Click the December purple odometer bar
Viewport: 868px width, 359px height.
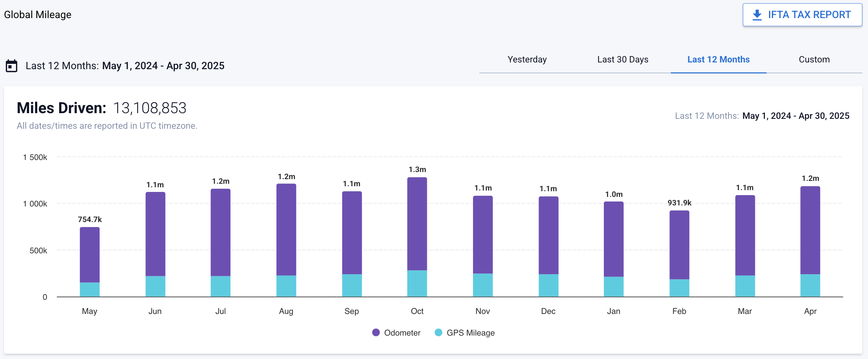click(x=548, y=235)
